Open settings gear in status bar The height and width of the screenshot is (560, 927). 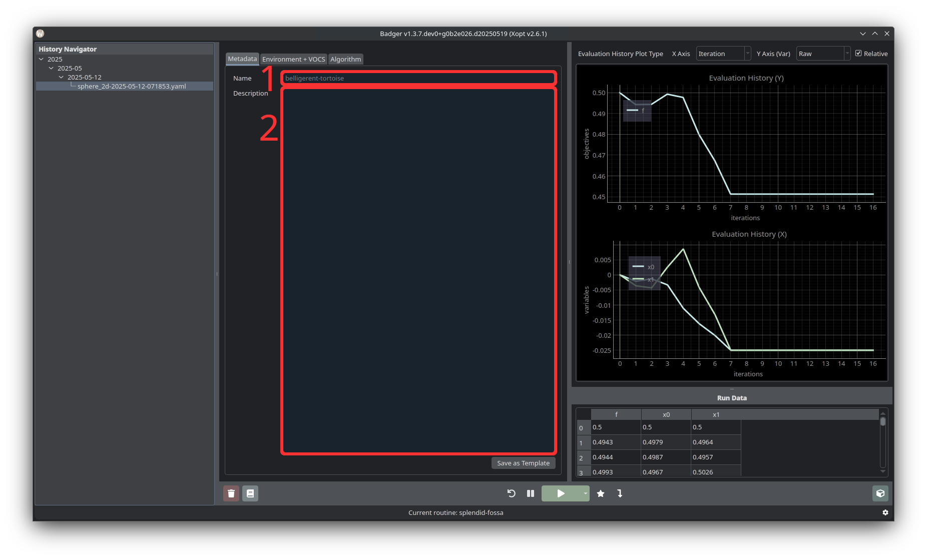(x=885, y=512)
